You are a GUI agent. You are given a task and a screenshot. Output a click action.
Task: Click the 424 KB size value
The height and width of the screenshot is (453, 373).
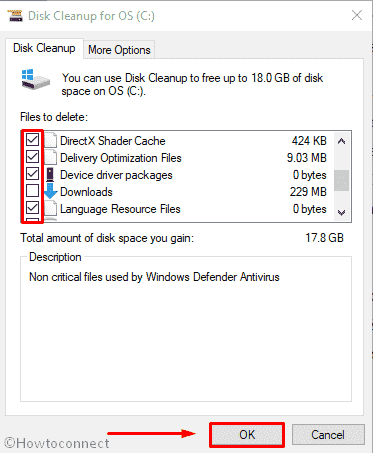(x=309, y=141)
